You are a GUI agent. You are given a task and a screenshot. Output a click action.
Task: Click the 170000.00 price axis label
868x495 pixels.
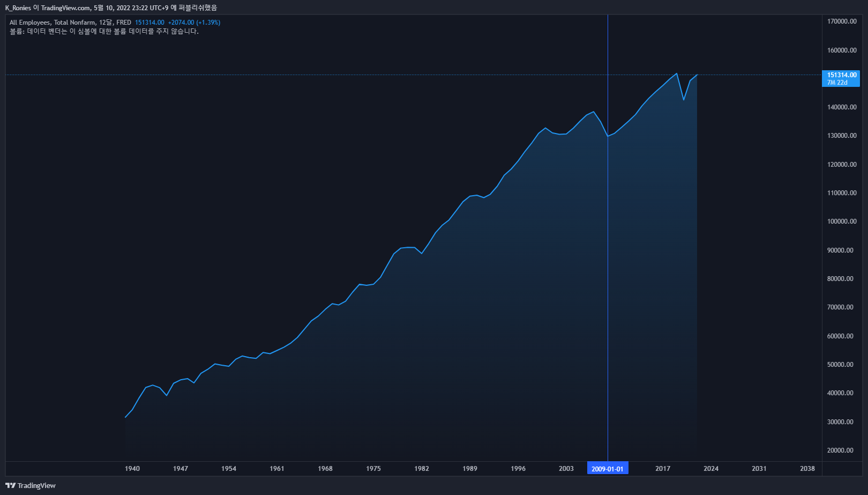tap(842, 21)
